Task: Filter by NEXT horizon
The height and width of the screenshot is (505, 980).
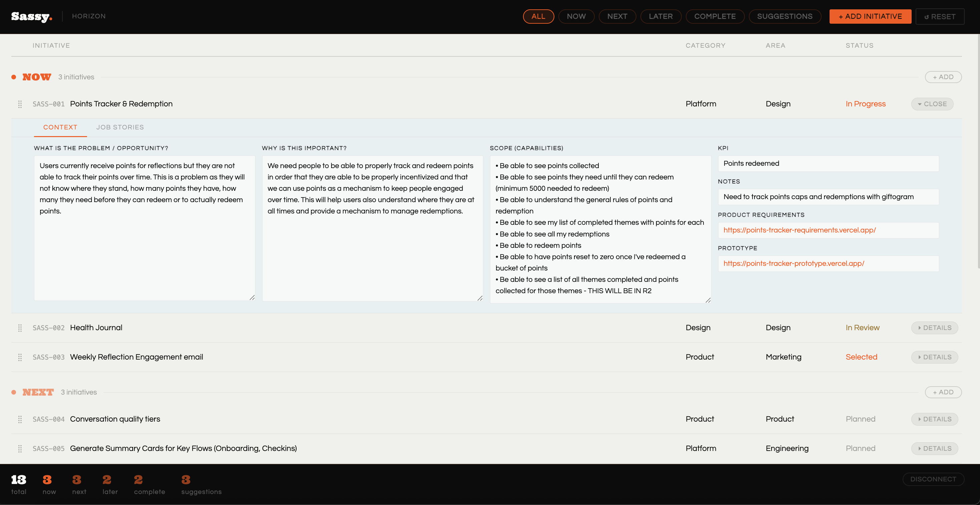Action: (x=617, y=16)
